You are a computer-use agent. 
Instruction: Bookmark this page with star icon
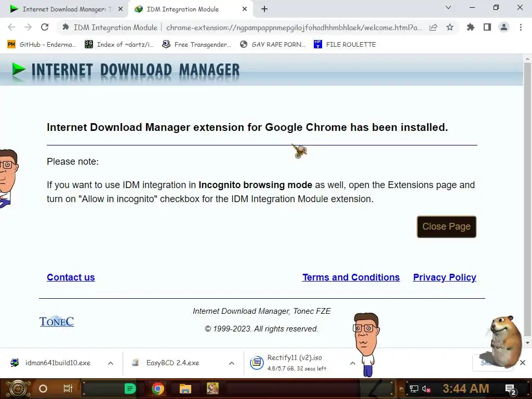pyautogui.click(x=450, y=28)
